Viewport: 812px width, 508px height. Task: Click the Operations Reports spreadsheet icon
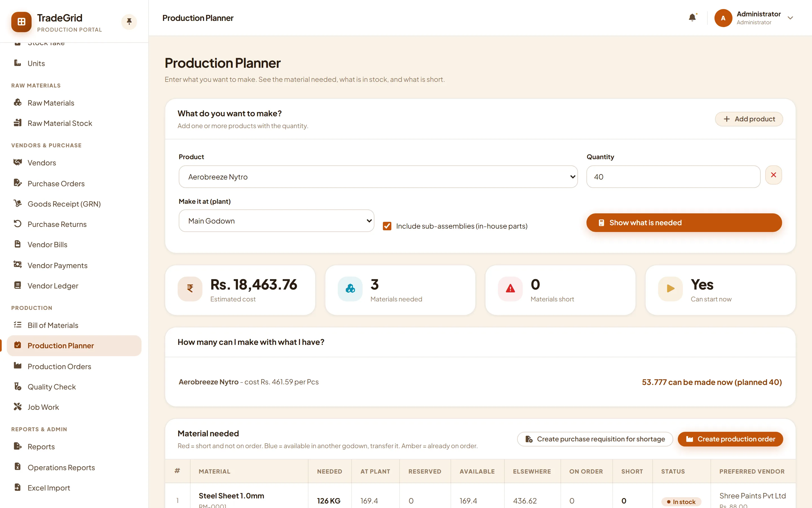tap(17, 467)
